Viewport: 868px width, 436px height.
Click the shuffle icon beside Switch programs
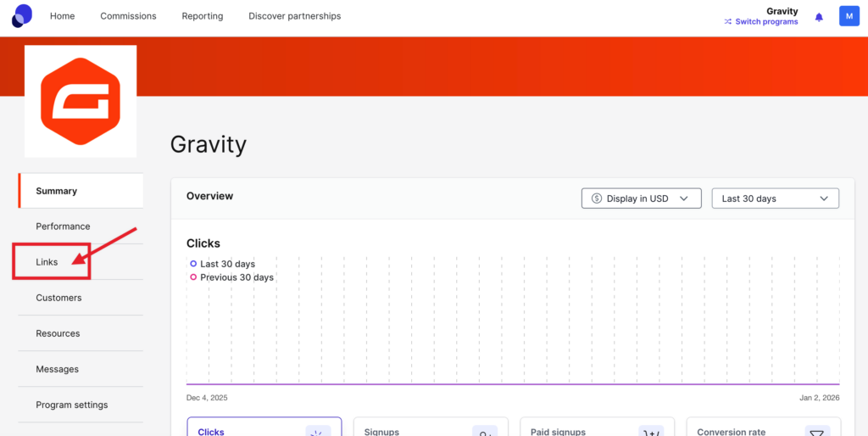pos(727,22)
